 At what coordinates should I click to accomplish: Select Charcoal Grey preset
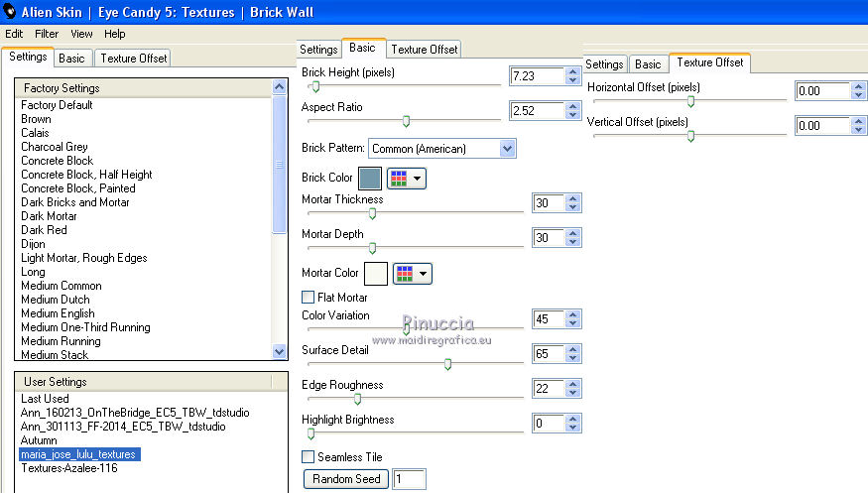pos(55,147)
